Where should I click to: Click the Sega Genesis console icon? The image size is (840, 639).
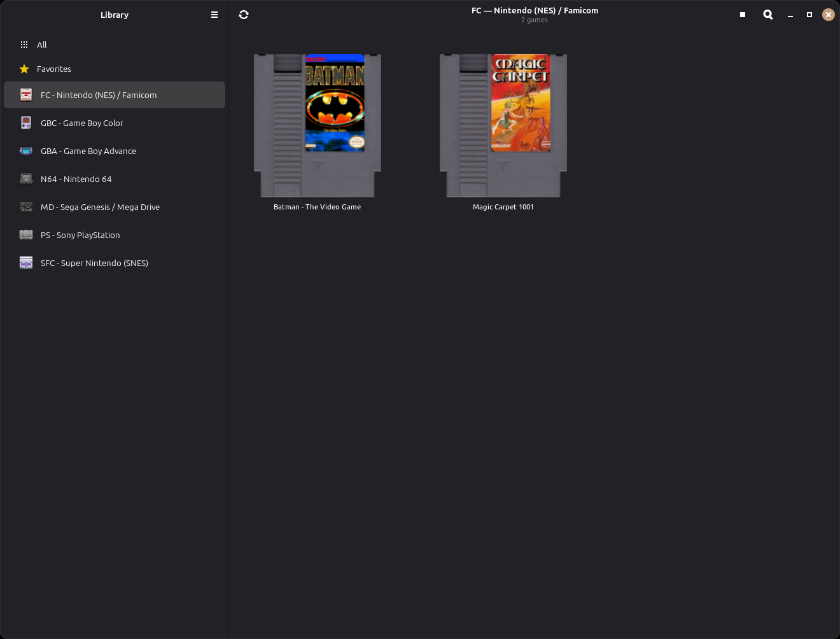pos(26,207)
